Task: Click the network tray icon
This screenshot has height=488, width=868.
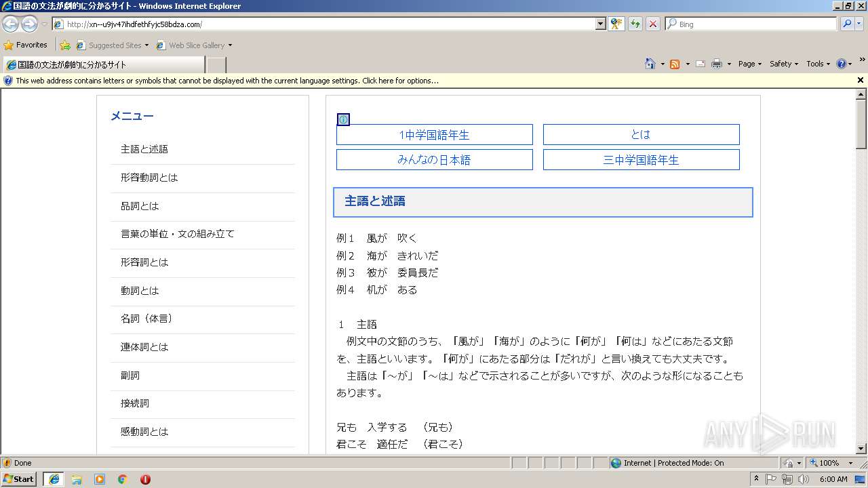Action: tap(787, 479)
